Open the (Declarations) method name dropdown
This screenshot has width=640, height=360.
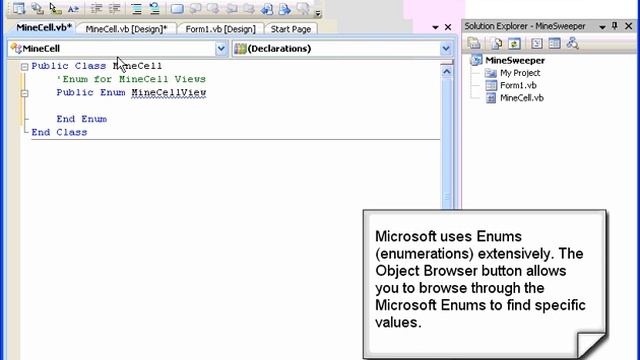click(446, 49)
